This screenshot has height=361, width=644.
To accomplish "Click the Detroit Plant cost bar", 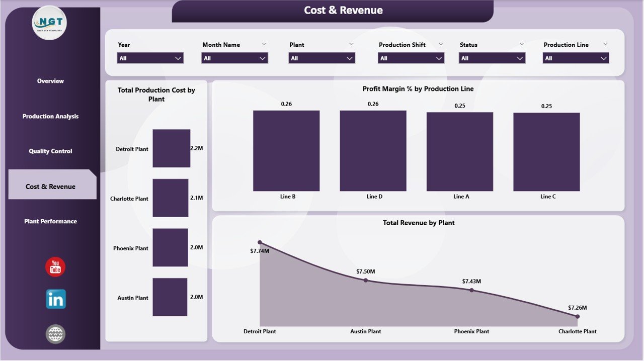I will 171,148.
